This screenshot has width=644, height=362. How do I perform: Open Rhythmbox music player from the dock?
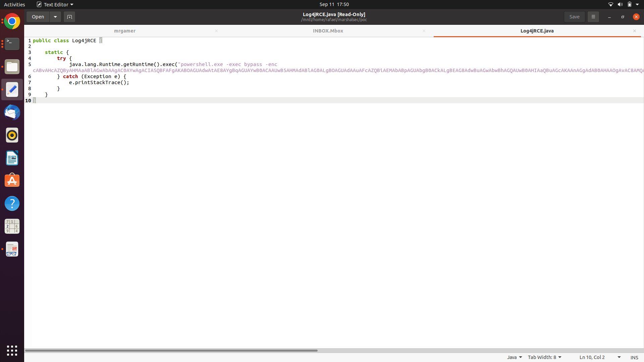12,135
